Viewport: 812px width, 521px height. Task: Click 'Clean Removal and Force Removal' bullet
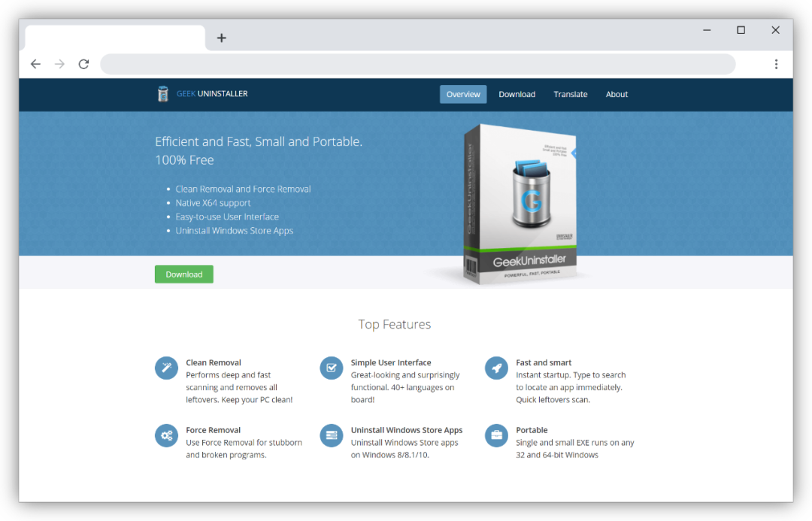pos(243,189)
